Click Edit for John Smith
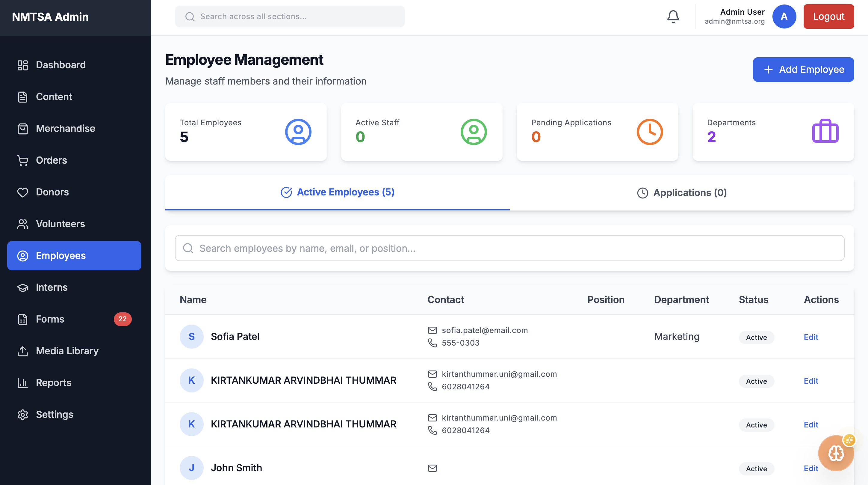 point(811,469)
